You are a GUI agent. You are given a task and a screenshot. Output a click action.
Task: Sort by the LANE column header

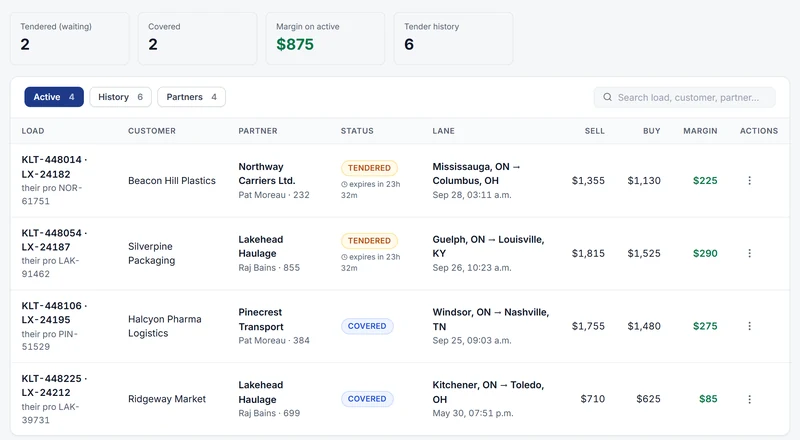[443, 131]
